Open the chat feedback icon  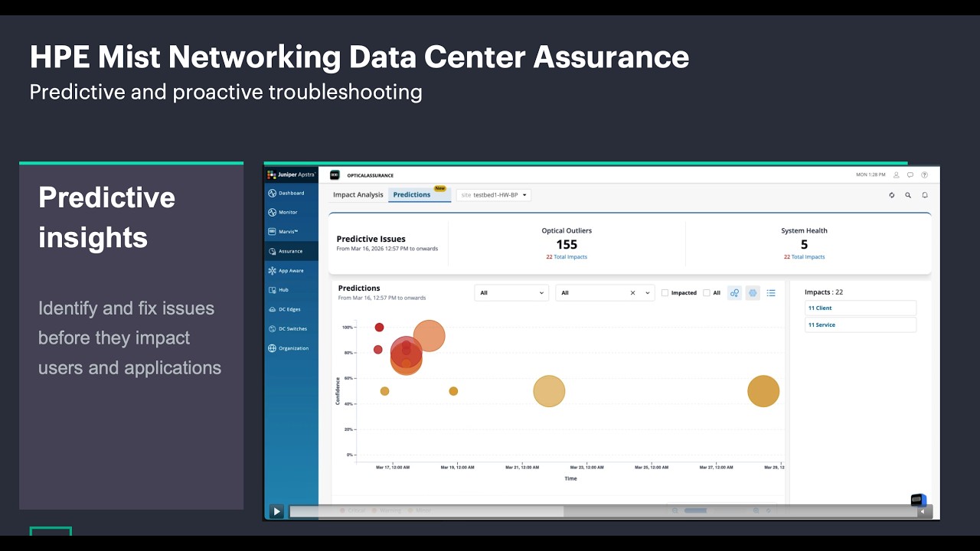[x=910, y=175]
